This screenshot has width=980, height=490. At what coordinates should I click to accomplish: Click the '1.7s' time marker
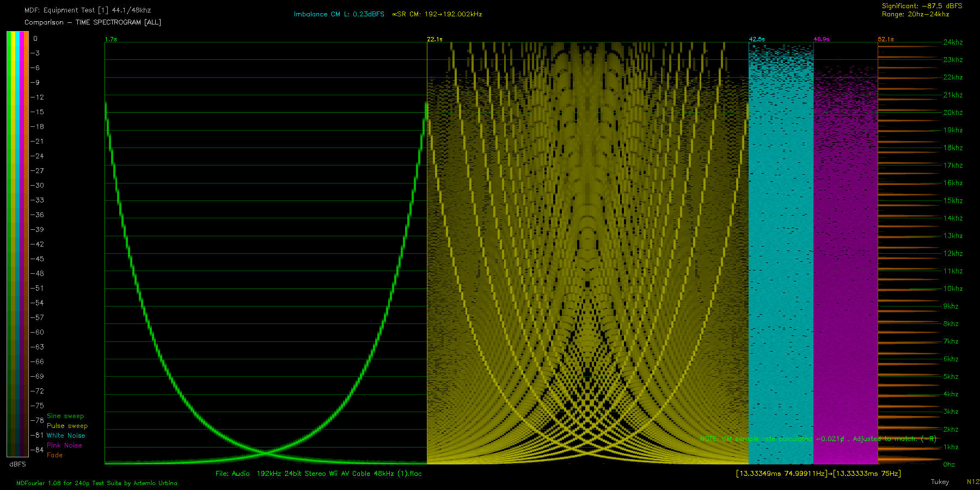[111, 39]
